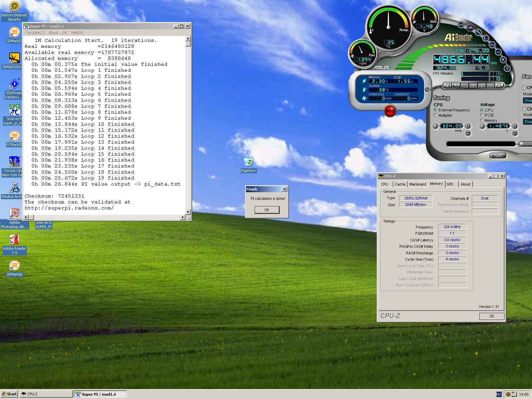Image resolution: width=532 pixels, height=399 pixels.
Task: Decrease external frequency with the minus button
Action: point(435,126)
